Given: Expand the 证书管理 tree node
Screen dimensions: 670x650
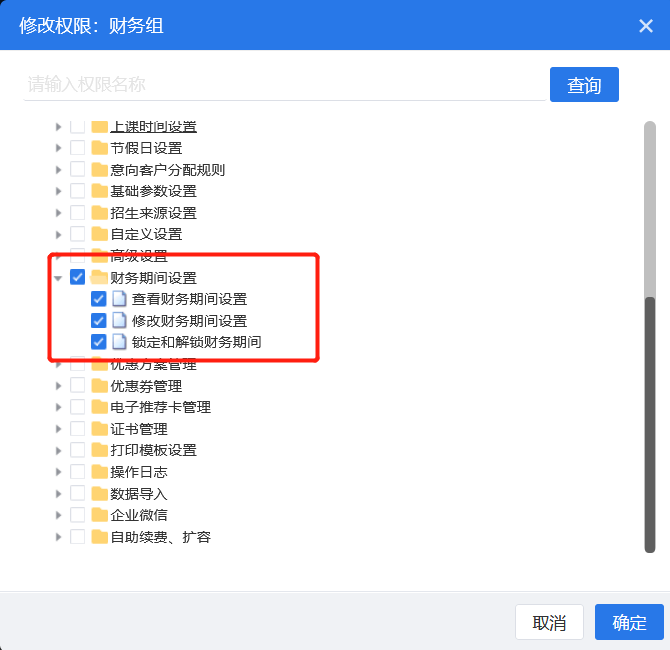Looking at the screenshot, I should pos(59,429).
